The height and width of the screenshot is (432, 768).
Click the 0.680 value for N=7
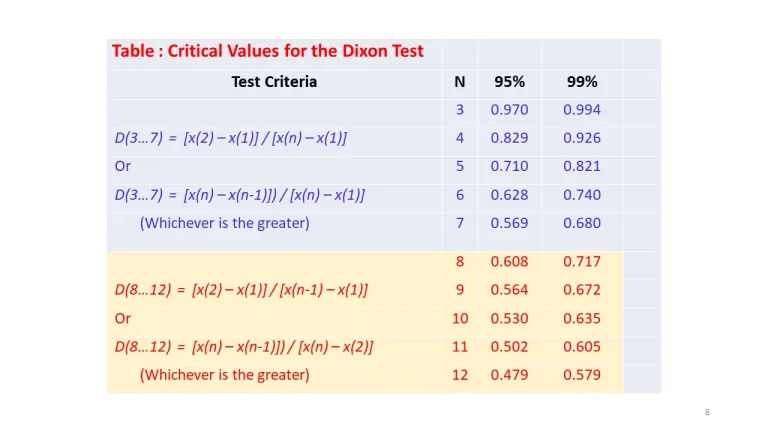click(582, 223)
